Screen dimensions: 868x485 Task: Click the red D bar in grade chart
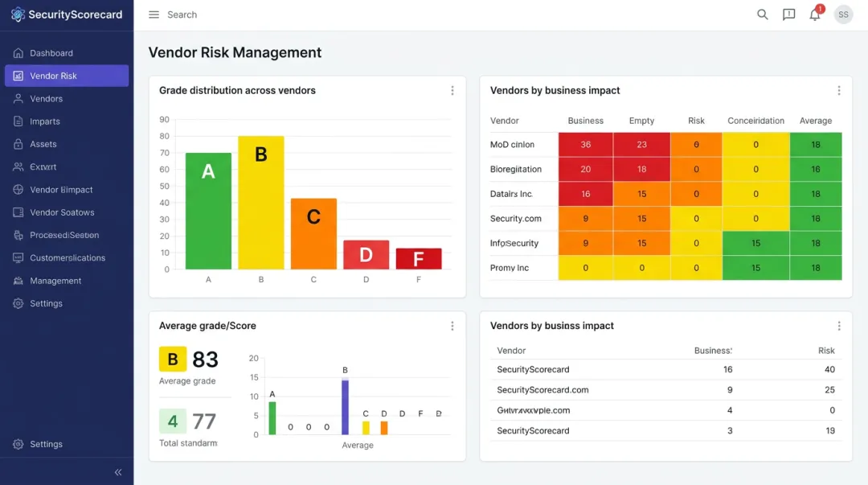366,255
